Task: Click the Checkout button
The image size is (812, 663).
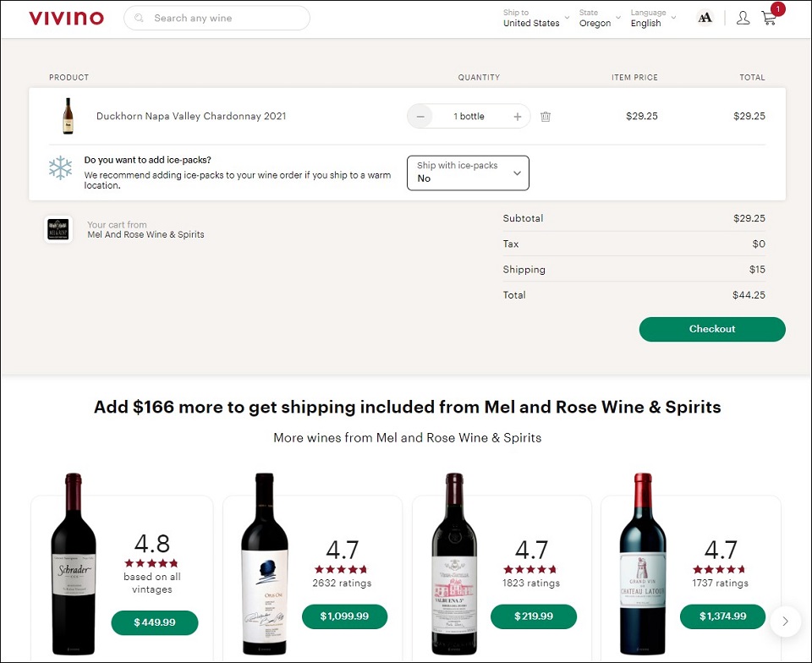Action: pyautogui.click(x=712, y=329)
